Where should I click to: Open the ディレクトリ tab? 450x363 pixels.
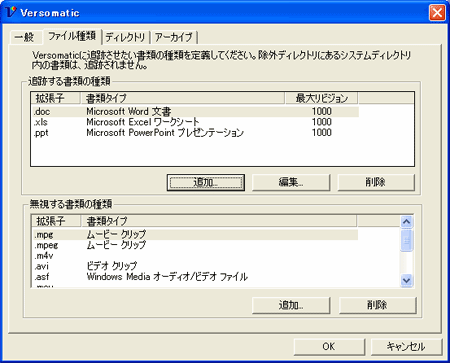click(x=125, y=37)
